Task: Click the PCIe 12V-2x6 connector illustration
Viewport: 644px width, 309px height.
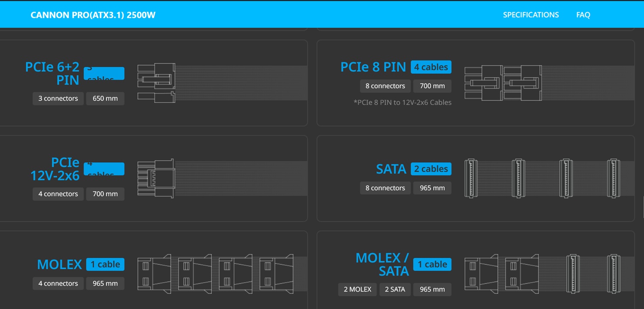Action: point(156,178)
